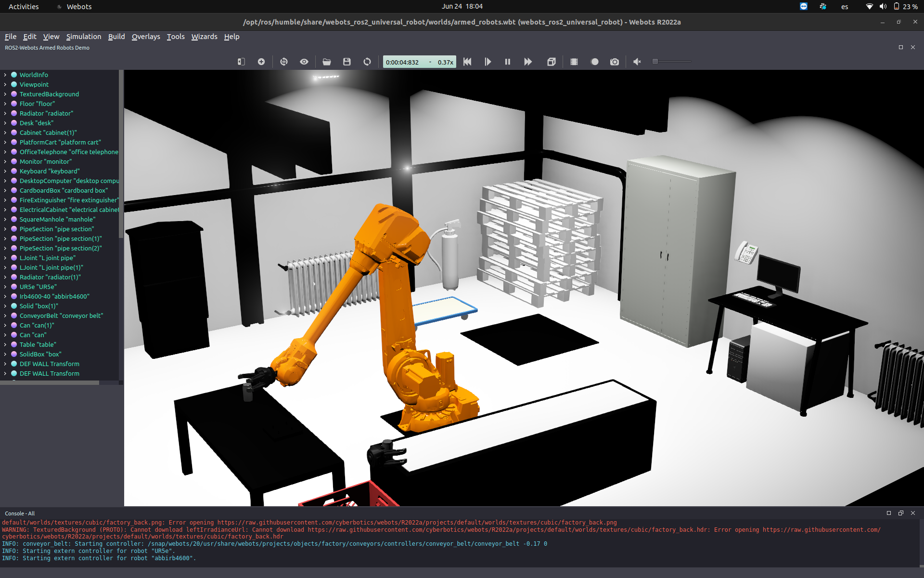Expand the ConveyorBelt "conveyor belt" node

click(5, 315)
